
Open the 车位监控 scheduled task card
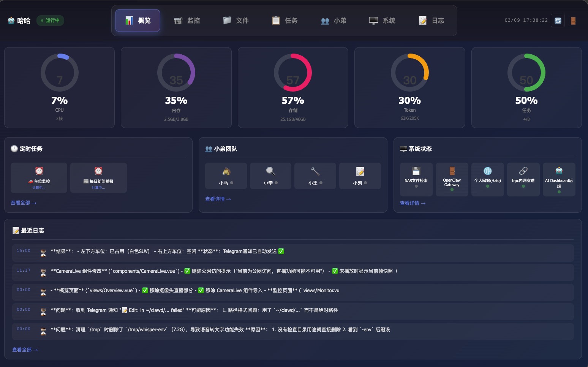[39, 178]
